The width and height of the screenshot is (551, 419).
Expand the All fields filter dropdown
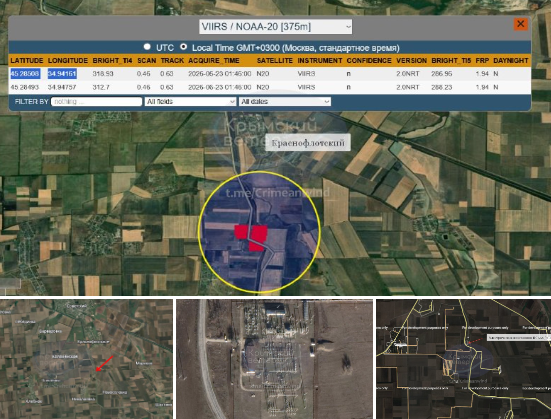click(190, 102)
